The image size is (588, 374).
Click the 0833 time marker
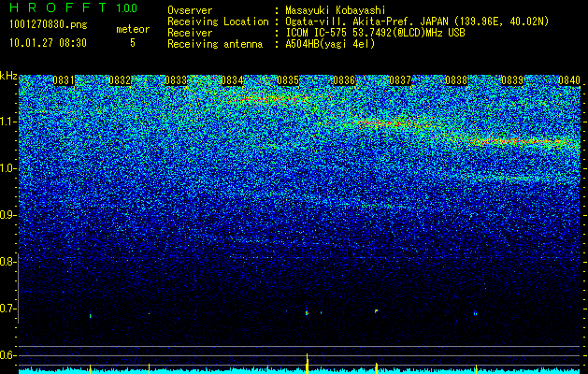pos(176,80)
